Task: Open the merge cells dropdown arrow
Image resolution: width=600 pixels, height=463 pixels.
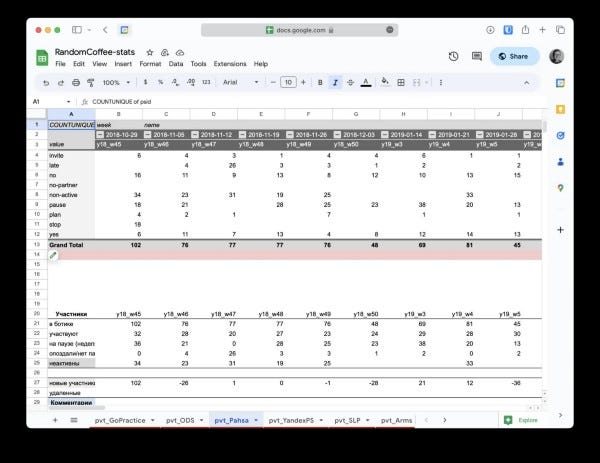Action: point(426,83)
